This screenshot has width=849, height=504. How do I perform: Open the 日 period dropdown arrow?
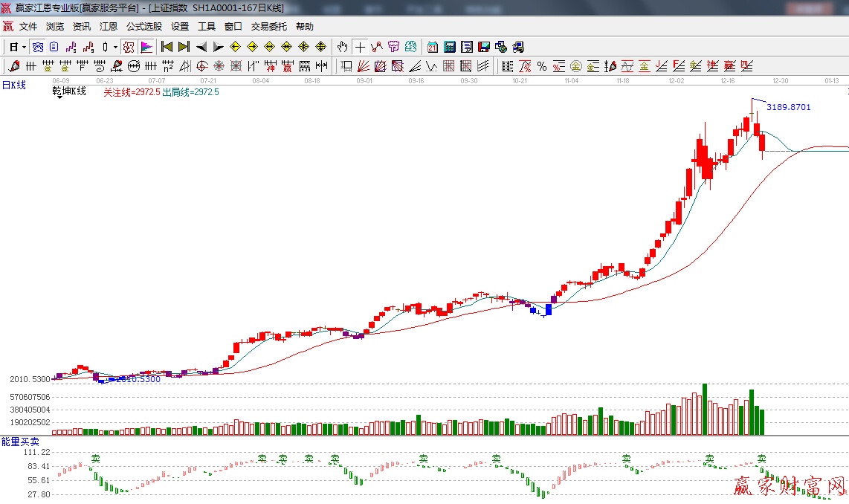pos(24,47)
